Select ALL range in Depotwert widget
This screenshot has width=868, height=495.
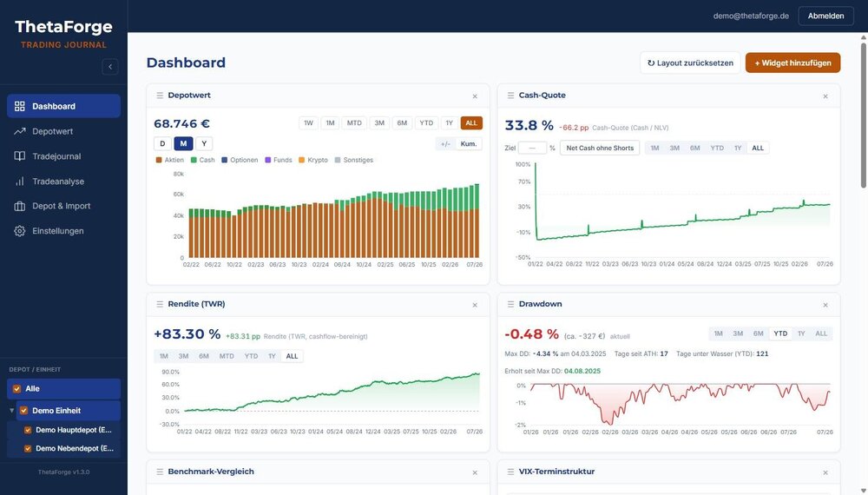(x=471, y=123)
